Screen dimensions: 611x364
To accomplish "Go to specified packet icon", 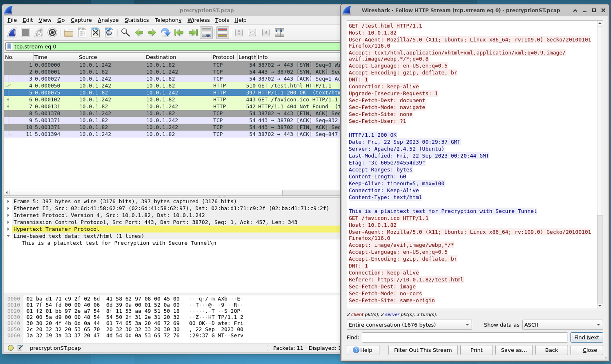I will coord(165,33).
